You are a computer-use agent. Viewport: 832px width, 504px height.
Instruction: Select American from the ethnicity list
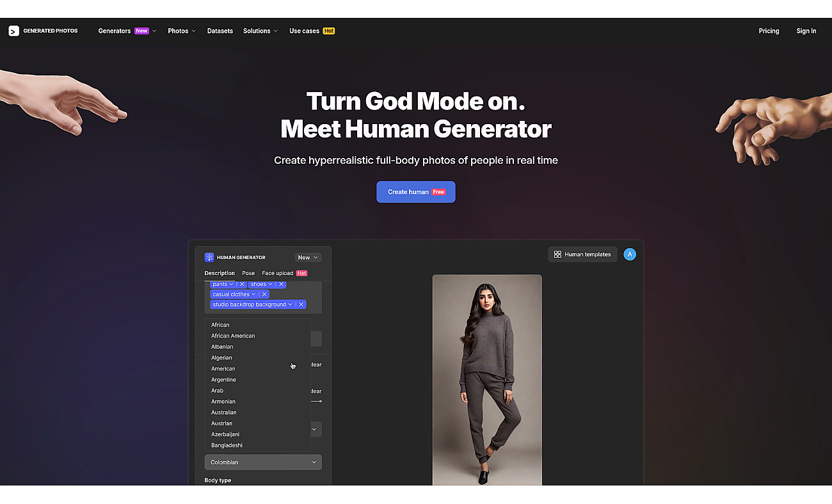[x=257, y=368]
